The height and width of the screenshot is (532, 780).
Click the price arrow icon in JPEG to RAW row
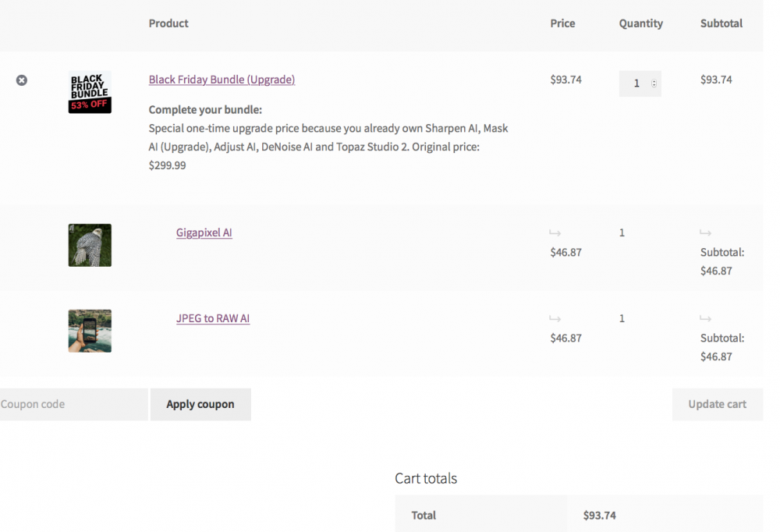(555, 318)
